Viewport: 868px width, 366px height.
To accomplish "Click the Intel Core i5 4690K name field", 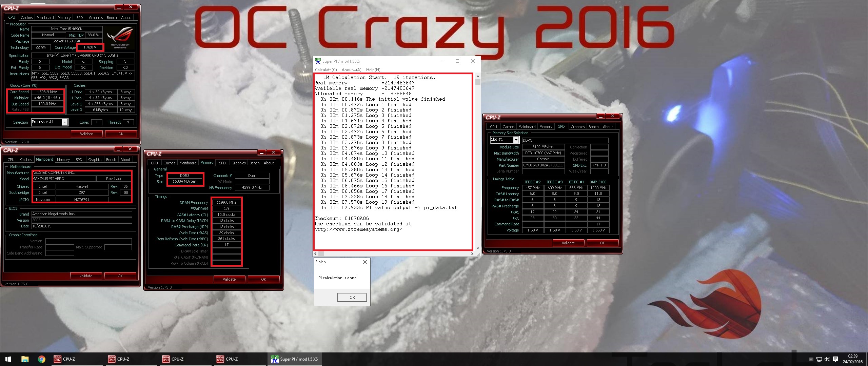I will 66,29.
